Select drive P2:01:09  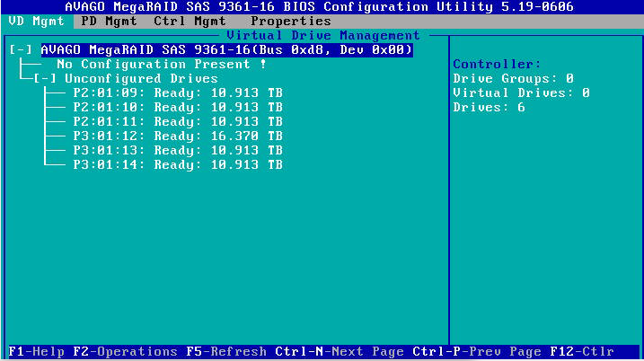(178, 93)
